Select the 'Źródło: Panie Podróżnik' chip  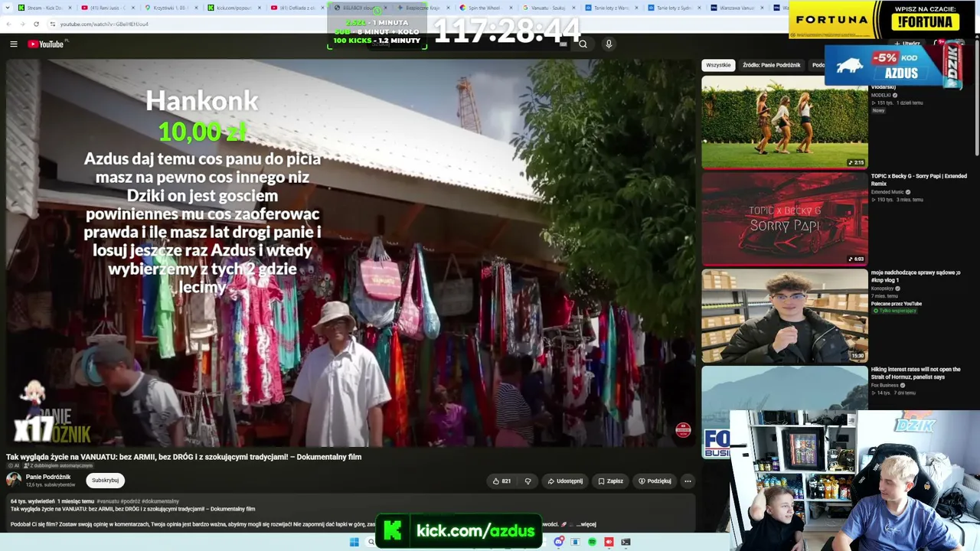tap(772, 65)
